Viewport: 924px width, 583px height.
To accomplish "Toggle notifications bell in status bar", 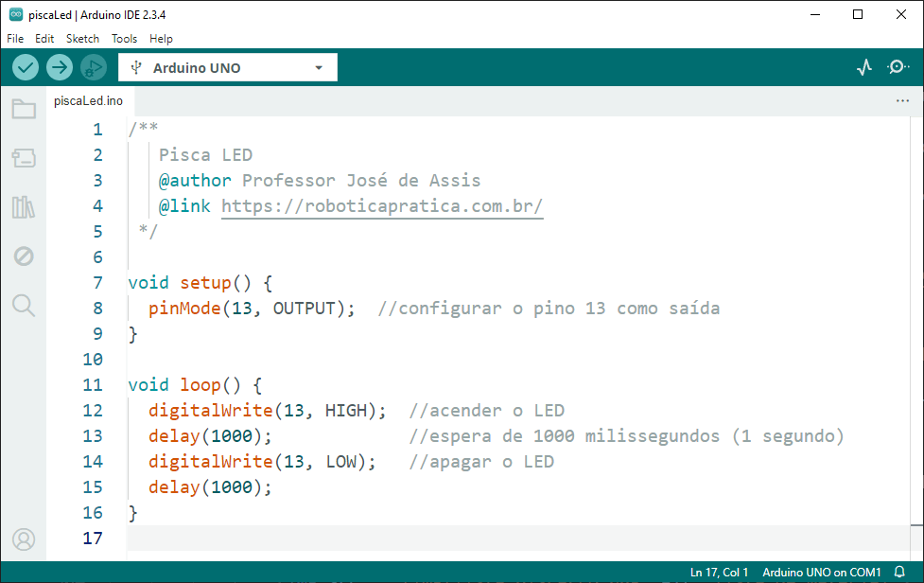I will [x=899, y=572].
